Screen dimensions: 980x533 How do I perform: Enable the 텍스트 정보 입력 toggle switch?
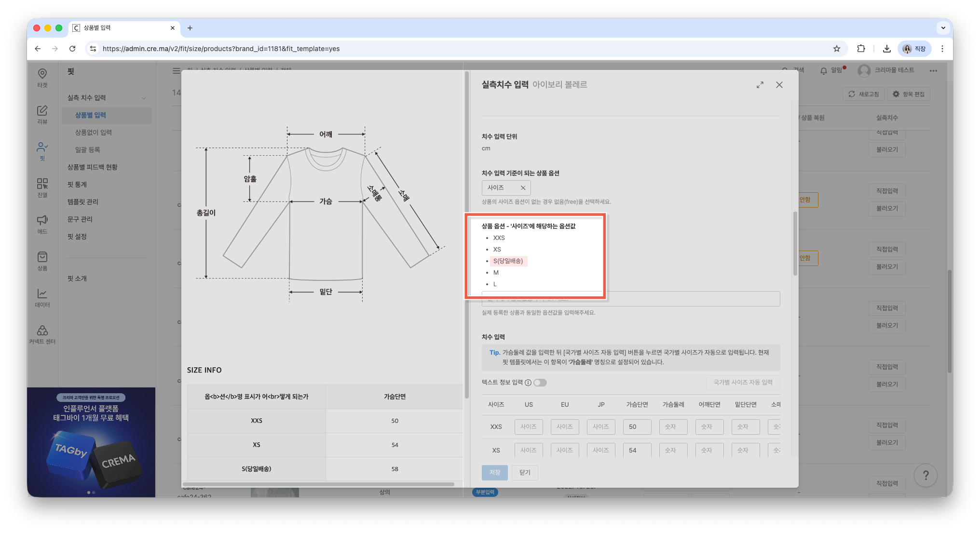pos(540,383)
